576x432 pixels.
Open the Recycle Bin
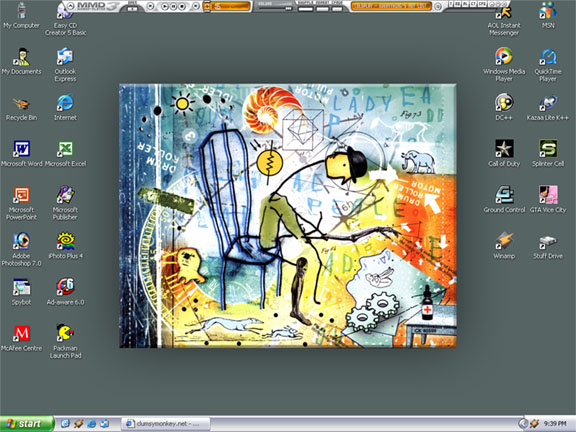click(x=21, y=108)
